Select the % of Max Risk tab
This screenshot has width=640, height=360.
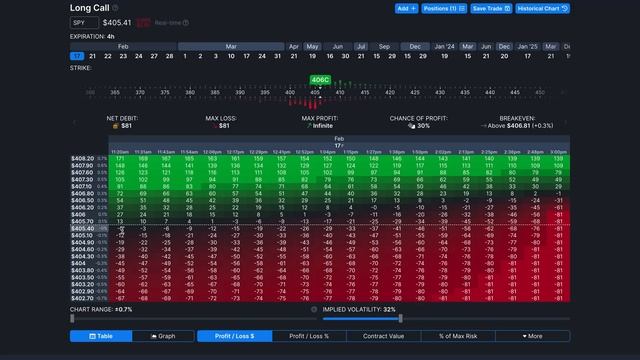pos(458,336)
